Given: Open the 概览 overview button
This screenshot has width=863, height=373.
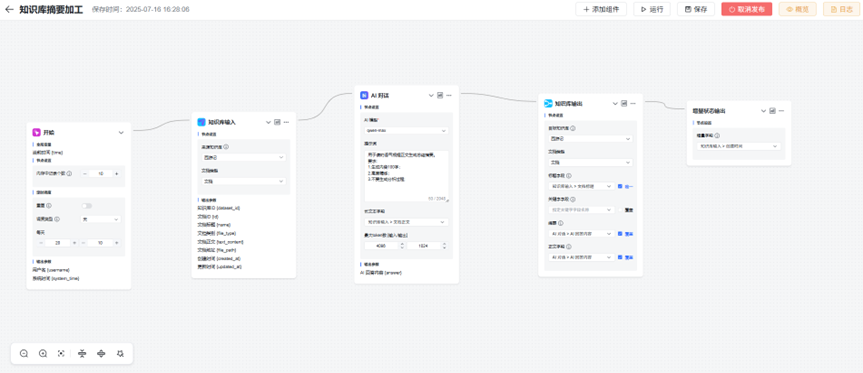Looking at the screenshot, I should (x=798, y=9).
